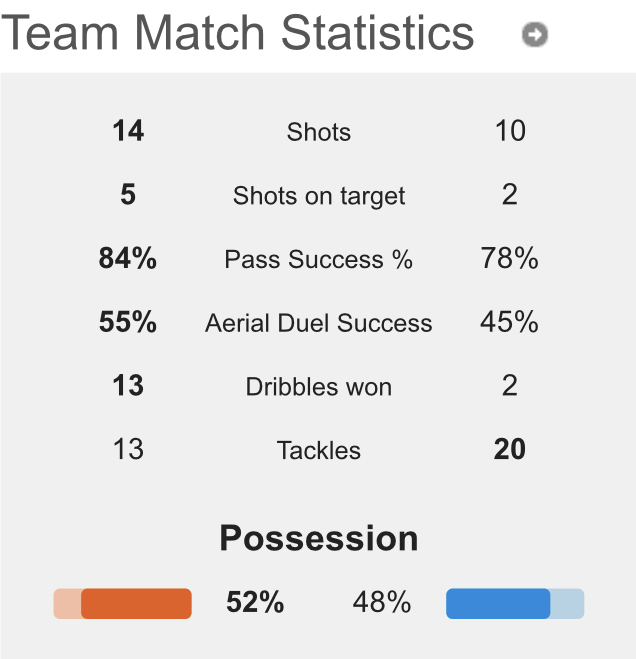Click the Possession heading

coord(319,538)
